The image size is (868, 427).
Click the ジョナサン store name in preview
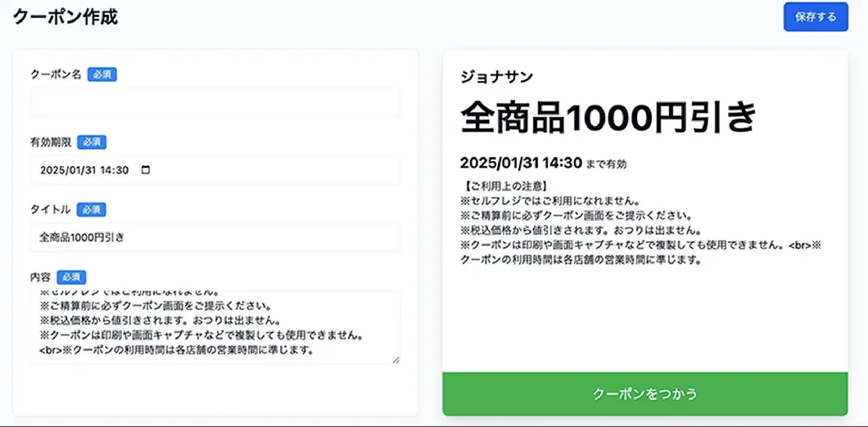pos(497,77)
